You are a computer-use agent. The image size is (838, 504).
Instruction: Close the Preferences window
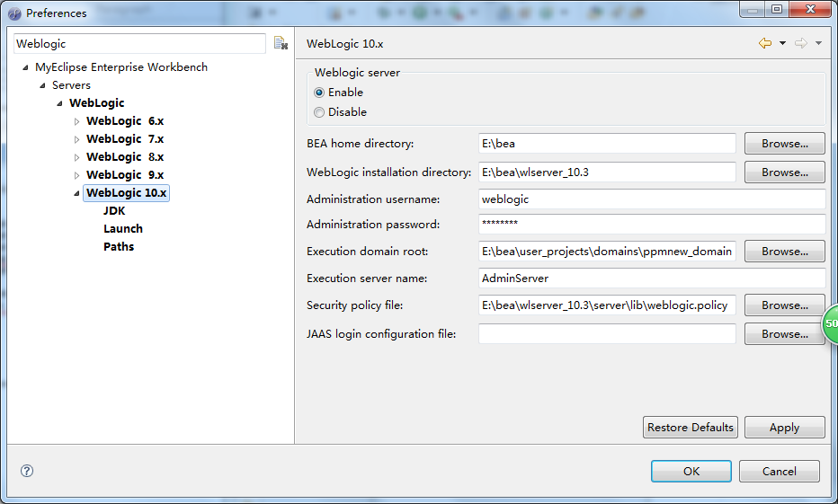pos(810,9)
